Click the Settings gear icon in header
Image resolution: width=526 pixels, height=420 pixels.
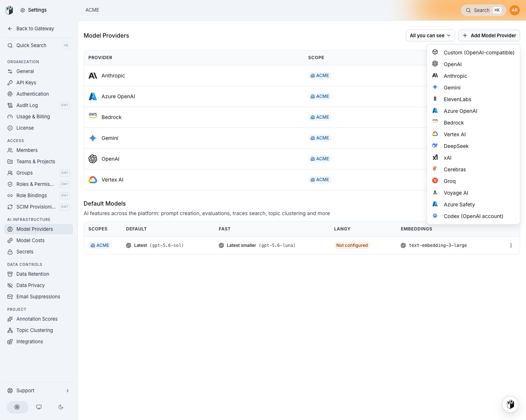23,10
